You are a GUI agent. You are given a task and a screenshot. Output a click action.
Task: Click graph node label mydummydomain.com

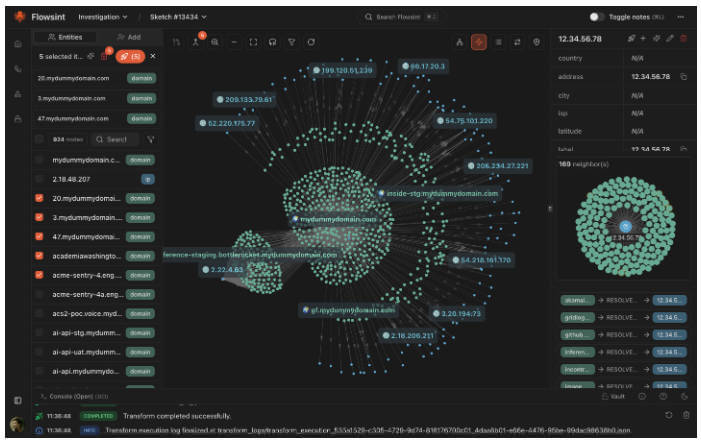click(x=334, y=219)
